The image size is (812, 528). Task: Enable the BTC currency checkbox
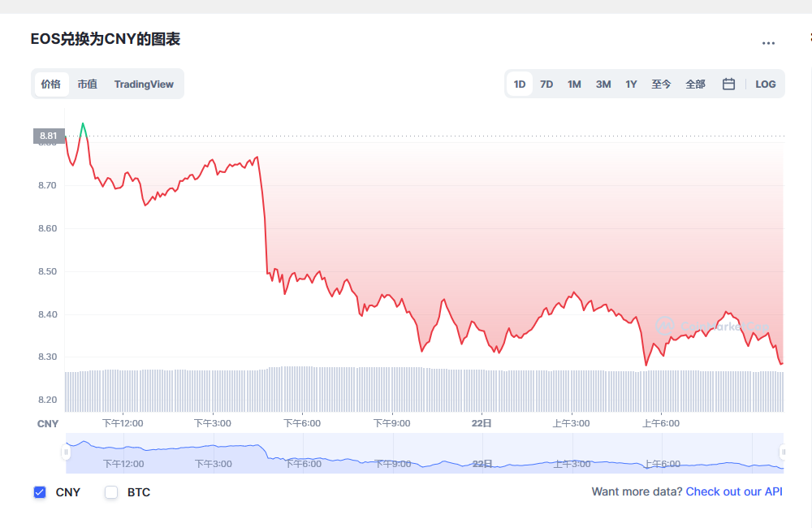[x=111, y=492]
